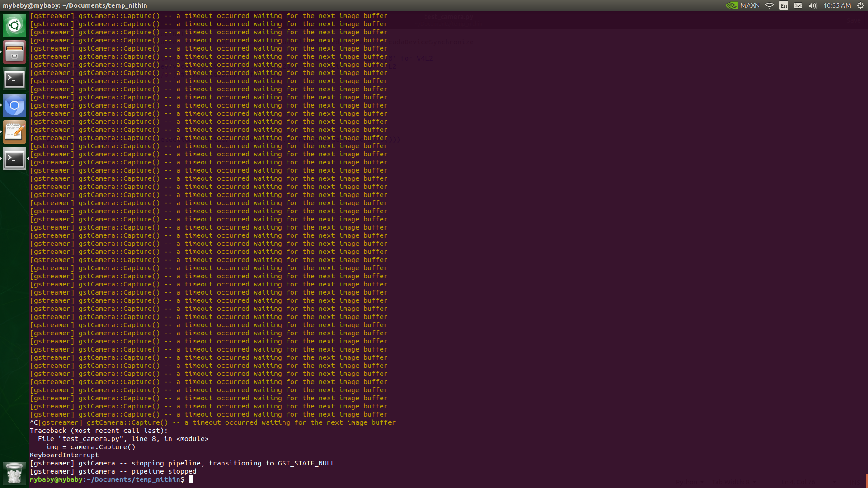The image size is (868, 488).
Task: Click the KeyboardInterrupt line in the terminal
Action: pos(64,455)
